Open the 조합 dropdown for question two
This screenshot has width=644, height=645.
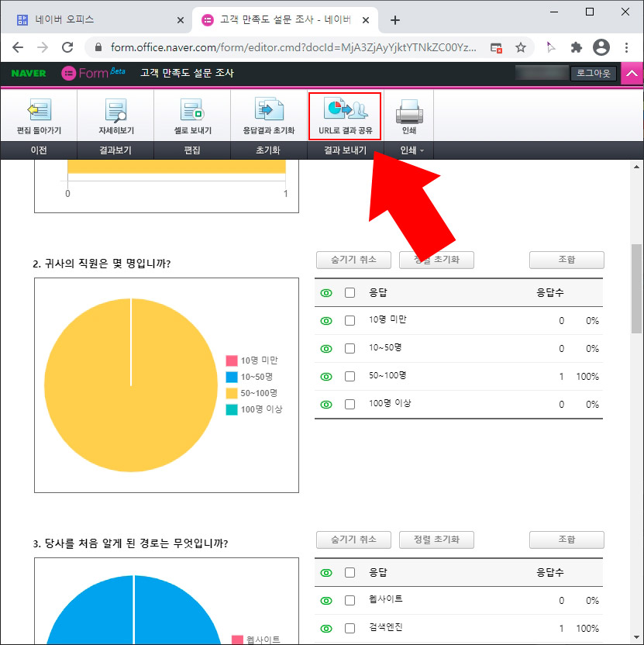pyautogui.click(x=566, y=260)
